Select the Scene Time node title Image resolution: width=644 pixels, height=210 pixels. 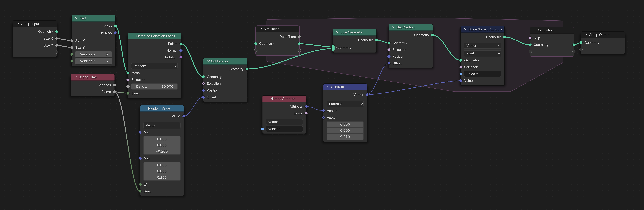tap(88, 77)
